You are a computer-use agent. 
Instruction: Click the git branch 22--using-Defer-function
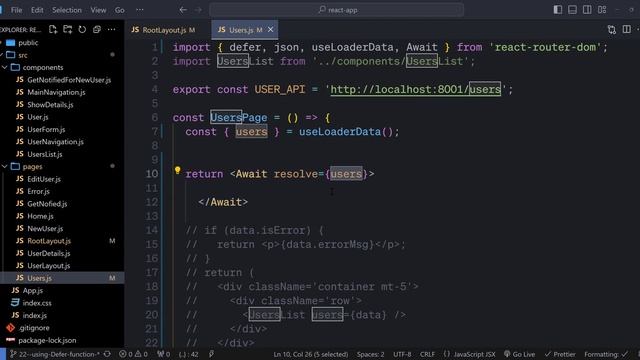pyautogui.click(x=54, y=354)
